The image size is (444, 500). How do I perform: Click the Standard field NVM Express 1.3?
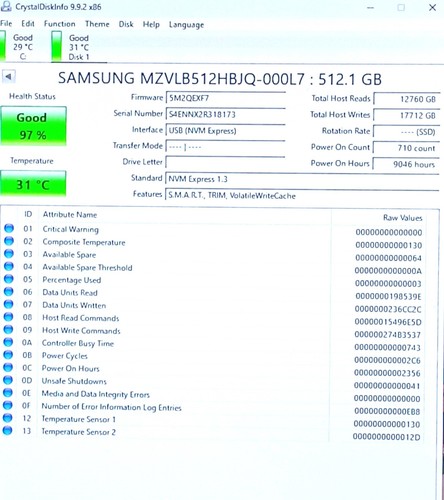(302, 179)
